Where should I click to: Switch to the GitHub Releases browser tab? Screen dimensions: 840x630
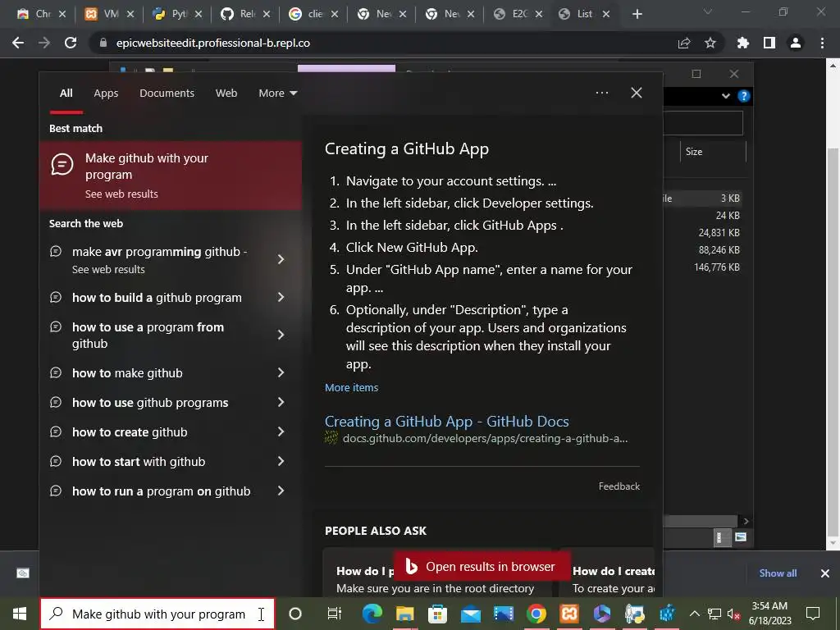[x=244, y=14]
